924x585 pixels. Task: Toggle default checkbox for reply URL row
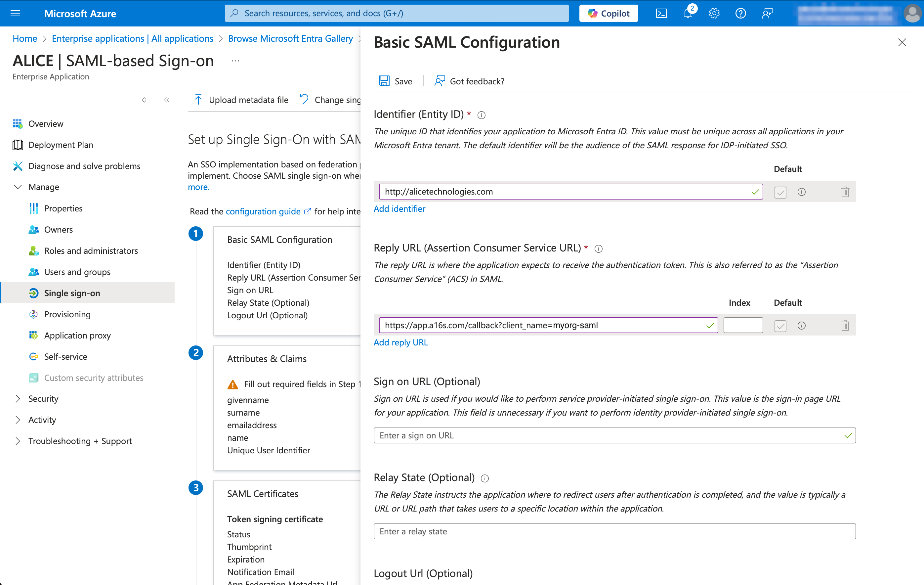coord(780,326)
